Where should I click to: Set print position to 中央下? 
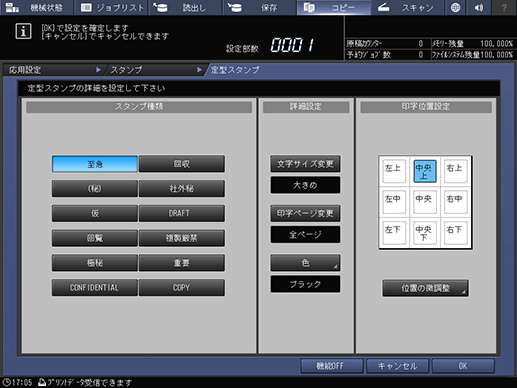425,233
